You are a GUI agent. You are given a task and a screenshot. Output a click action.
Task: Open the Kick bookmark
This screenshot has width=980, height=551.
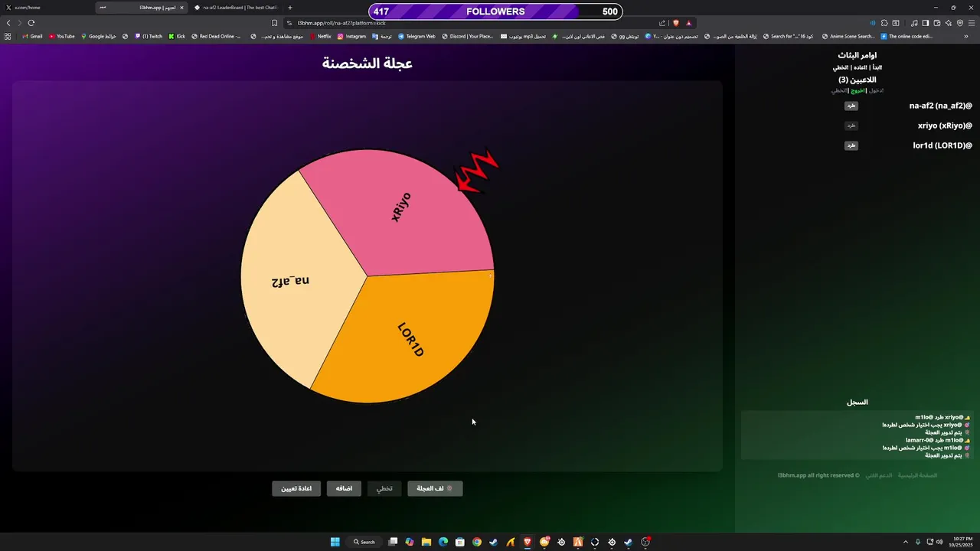coord(177,36)
